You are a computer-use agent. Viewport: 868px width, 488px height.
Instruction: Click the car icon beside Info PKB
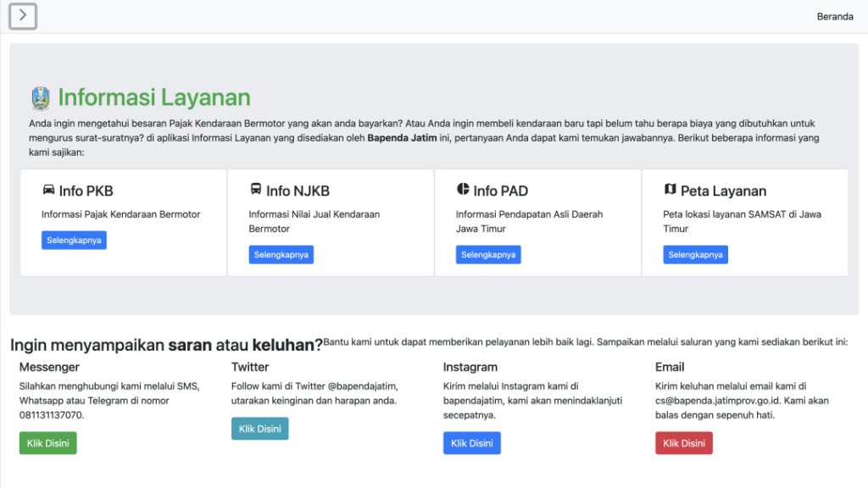(x=48, y=190)
